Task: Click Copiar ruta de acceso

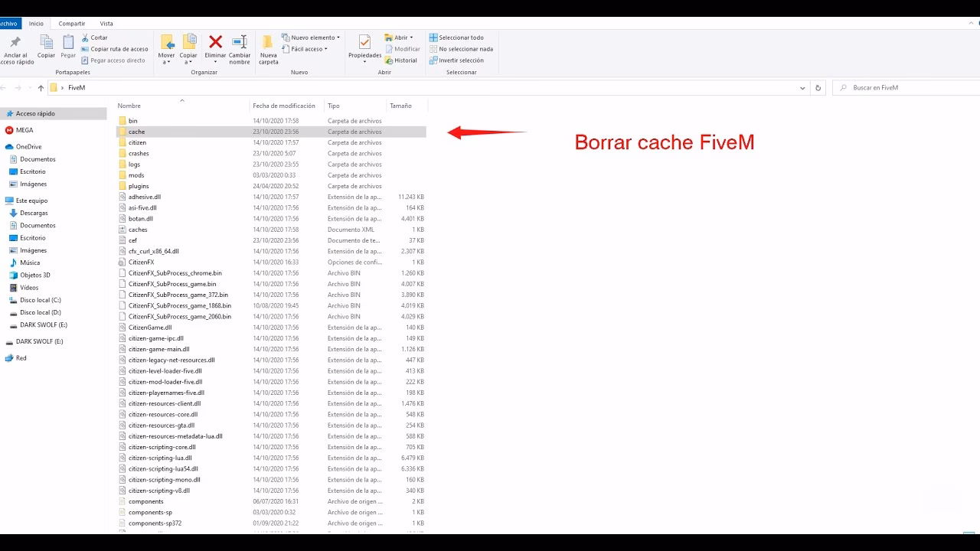Action: tap(114, 49)
